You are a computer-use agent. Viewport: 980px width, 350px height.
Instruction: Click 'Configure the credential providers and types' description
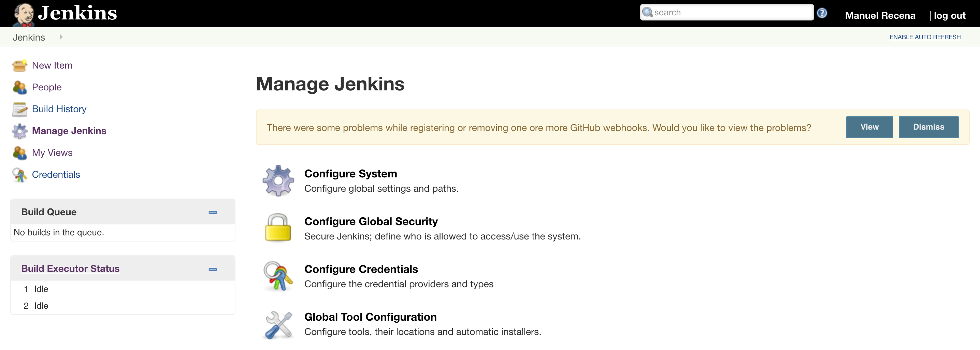click(x=399, y=284)
